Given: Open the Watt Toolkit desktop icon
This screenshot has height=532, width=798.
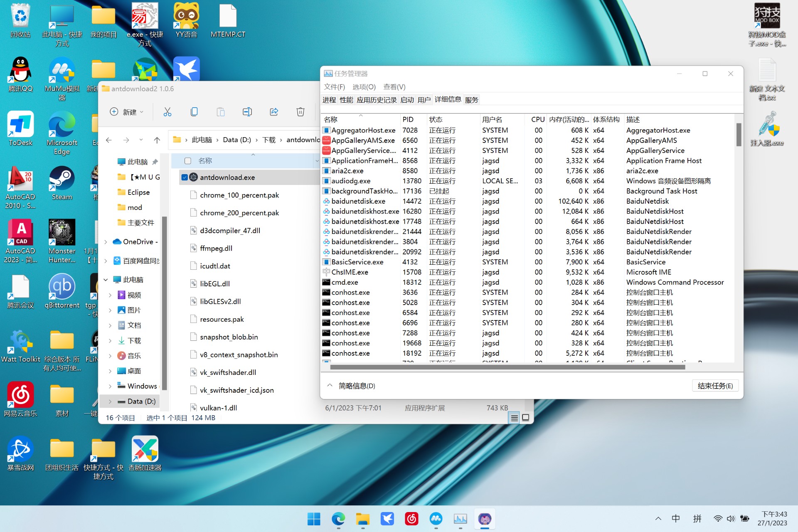Looking at the screenshot, I should [20, 345].
